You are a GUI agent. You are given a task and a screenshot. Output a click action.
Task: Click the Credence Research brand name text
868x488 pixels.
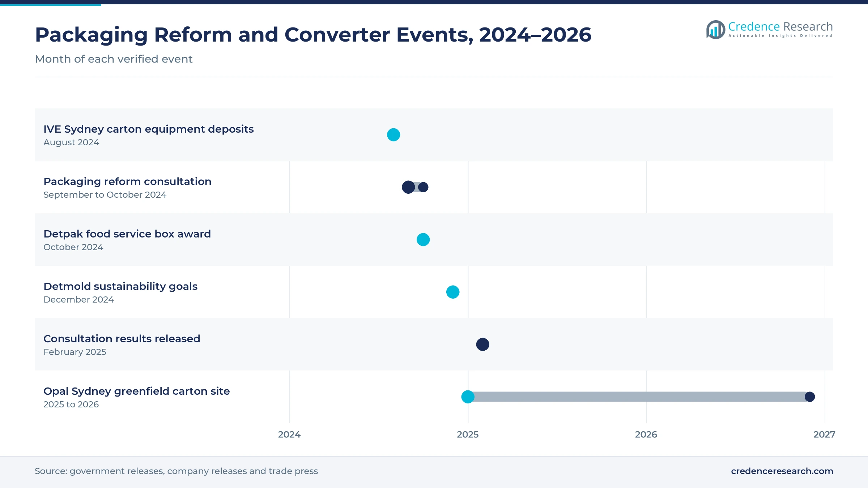[780, 26]
